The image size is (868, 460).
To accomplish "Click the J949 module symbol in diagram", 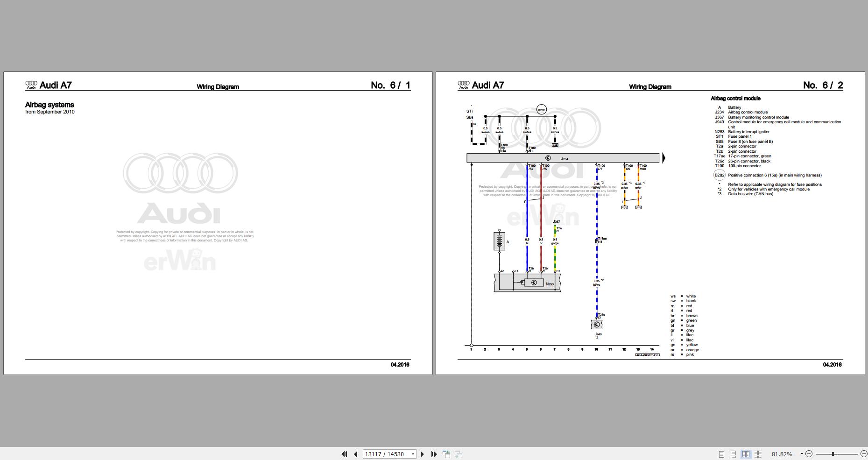I will click(x=597, y=325).
